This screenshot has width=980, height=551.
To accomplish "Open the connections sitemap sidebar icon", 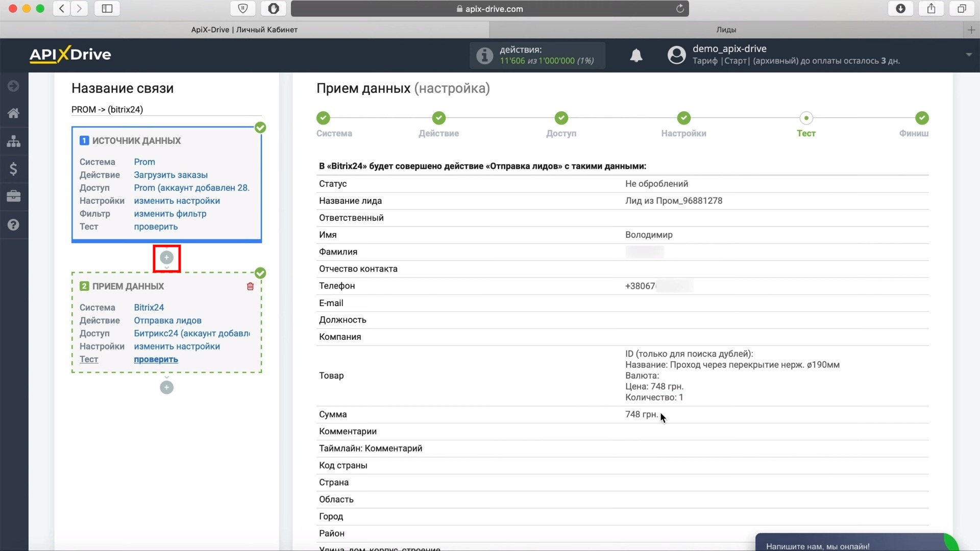I will pyautogui.click(x=14, y=141).
